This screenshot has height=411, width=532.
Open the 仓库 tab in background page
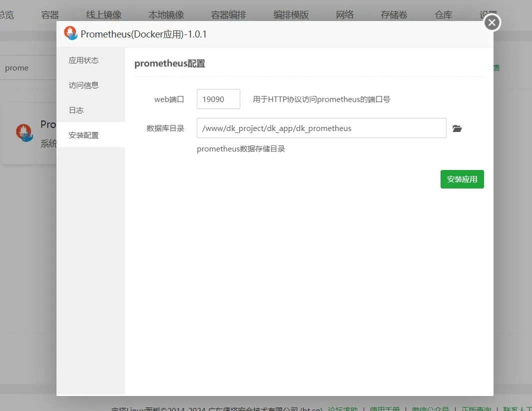click(x=444, y=14)
